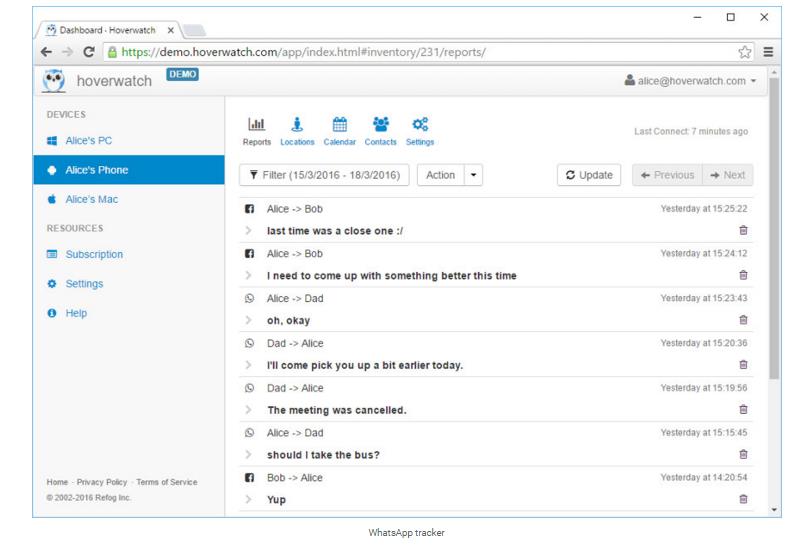Screen dimensions: 810x549
Task: Expand the 'Yup' message chevron
Action: pos(248,499)
